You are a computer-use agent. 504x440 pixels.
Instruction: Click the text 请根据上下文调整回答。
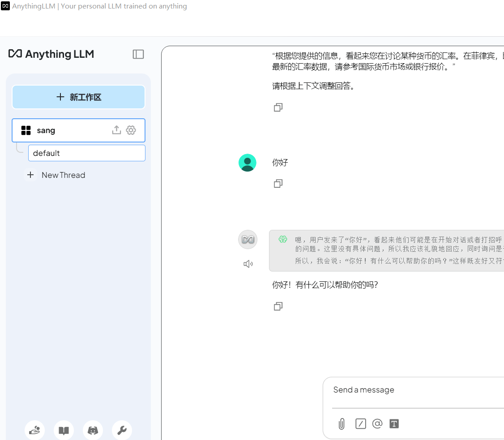point(314,86)
